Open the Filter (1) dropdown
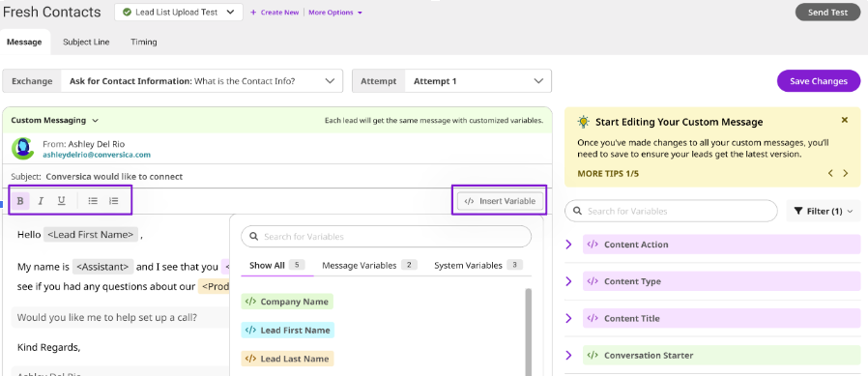Screen dimensions: 868x376 point(824,211)
